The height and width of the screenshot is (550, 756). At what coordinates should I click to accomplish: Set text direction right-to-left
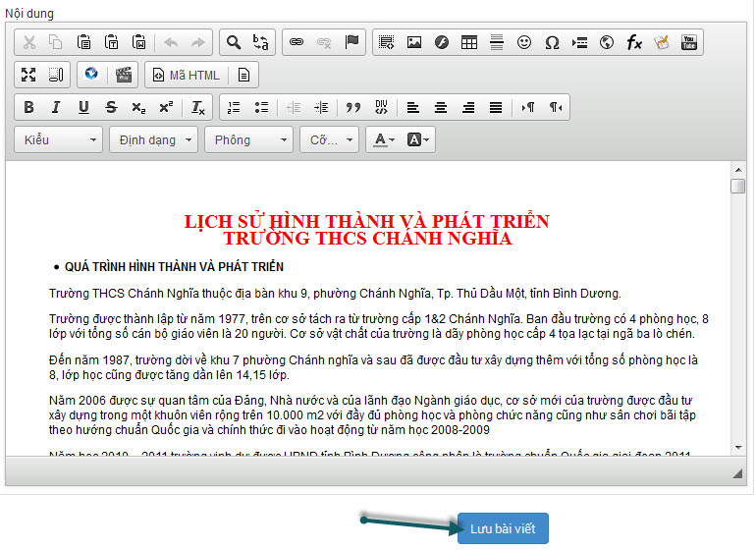click(556, 107)
